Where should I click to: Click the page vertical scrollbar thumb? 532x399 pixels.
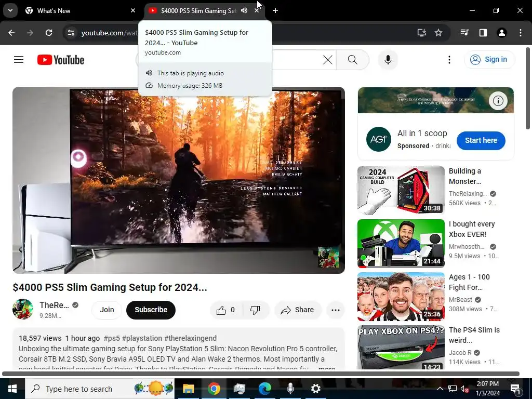[528, 88]
